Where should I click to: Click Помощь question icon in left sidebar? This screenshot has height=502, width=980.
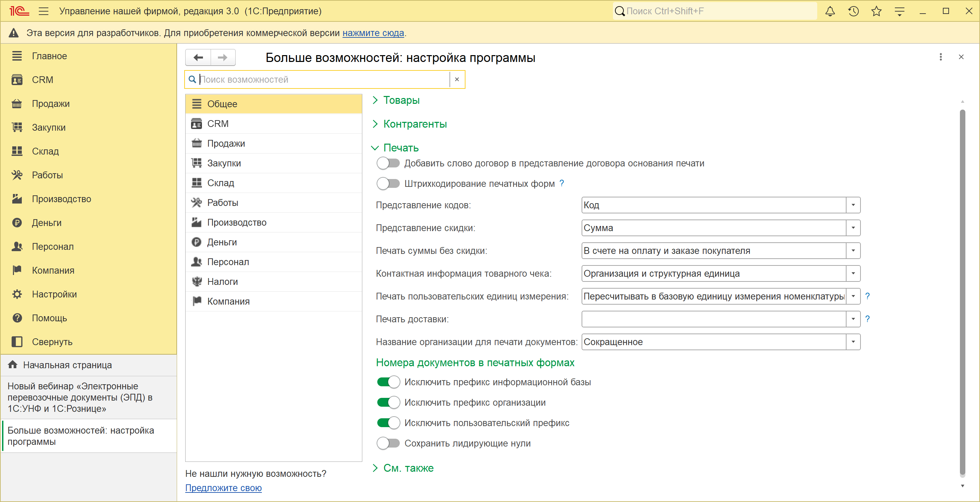click(x=17, y=318)
